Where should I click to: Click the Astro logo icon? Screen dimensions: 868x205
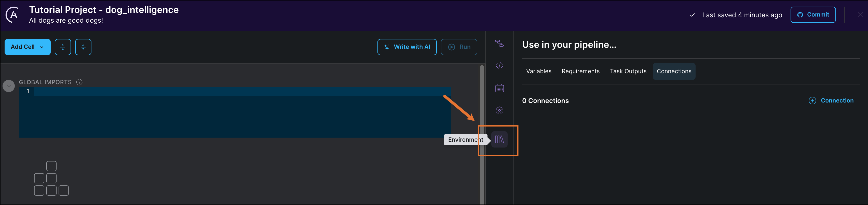click(12, 15)
